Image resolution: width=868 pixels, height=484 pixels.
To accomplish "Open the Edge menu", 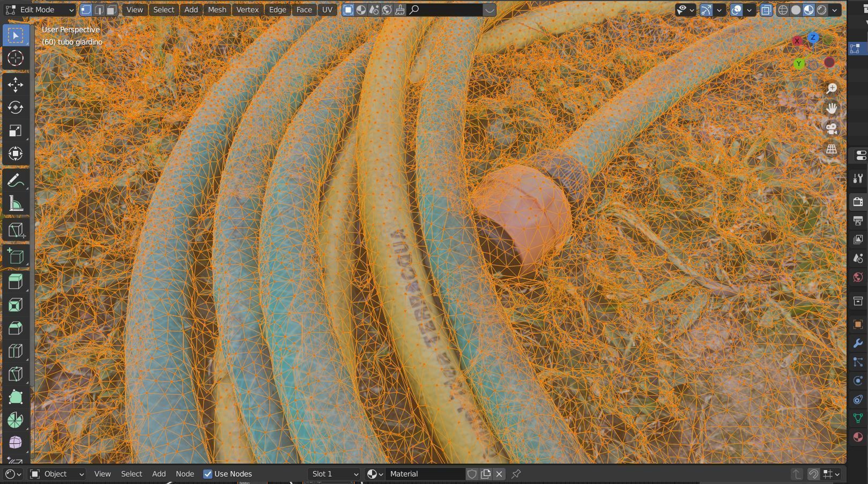I will pyautogui.click(x=278, y=10).
